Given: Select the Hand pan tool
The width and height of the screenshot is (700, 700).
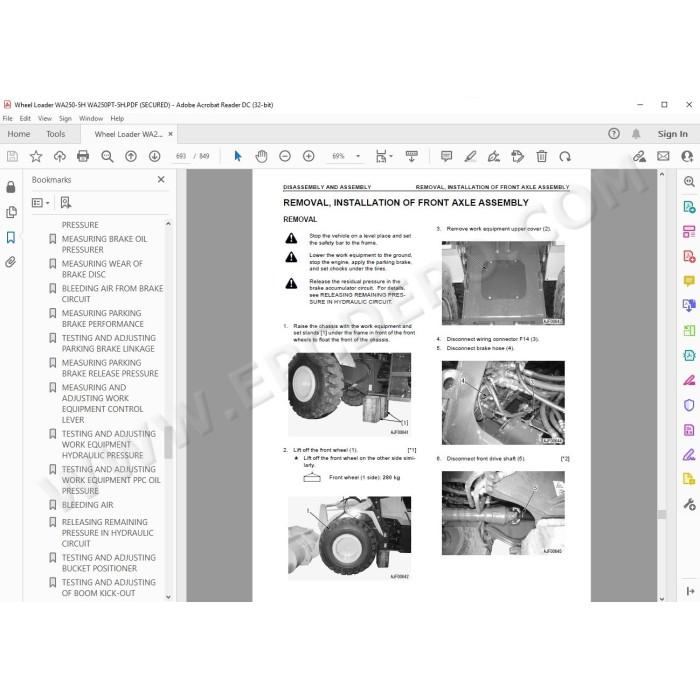Looking at the screenshot, I should [x=261, y=156].
